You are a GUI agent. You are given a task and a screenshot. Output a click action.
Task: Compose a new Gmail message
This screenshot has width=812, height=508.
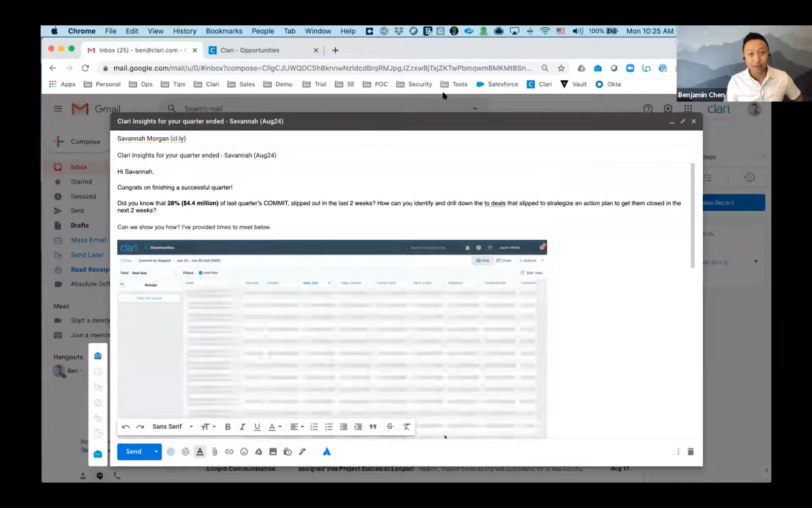tap(78, 142)
